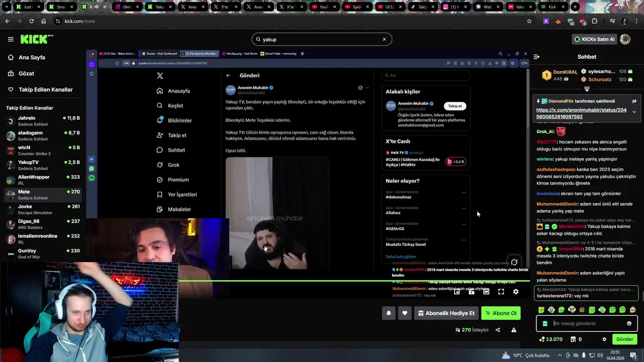Clear the yakup search text
The image size is (644, 362).
384,39
